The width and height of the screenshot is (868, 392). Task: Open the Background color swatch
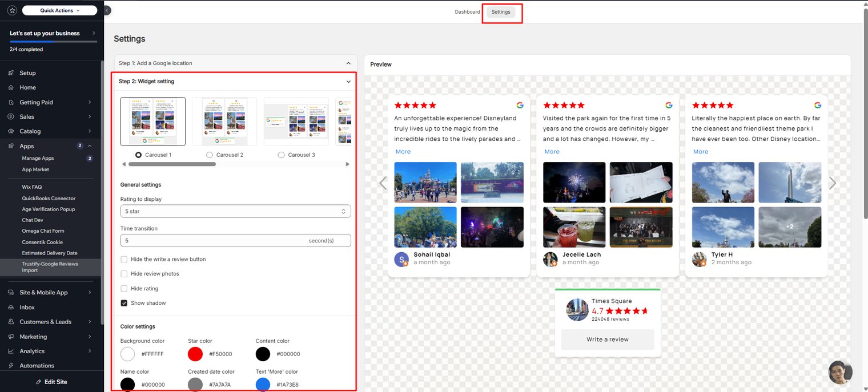click(x=128, y=354)
